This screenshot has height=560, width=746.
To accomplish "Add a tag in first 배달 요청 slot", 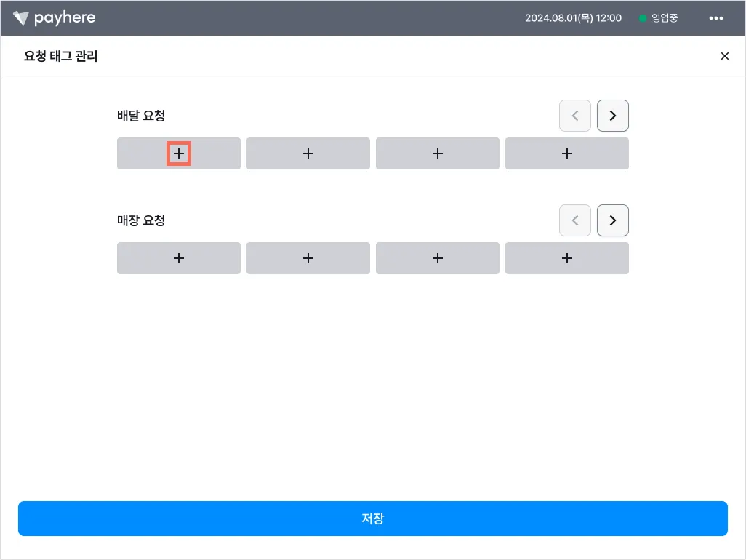I will [179, 153].
